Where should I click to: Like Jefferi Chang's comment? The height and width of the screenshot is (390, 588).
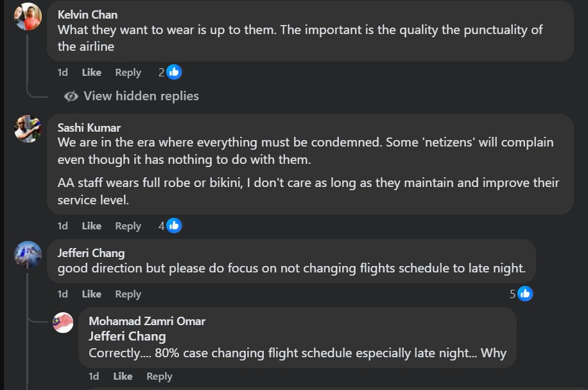[92, 294]
